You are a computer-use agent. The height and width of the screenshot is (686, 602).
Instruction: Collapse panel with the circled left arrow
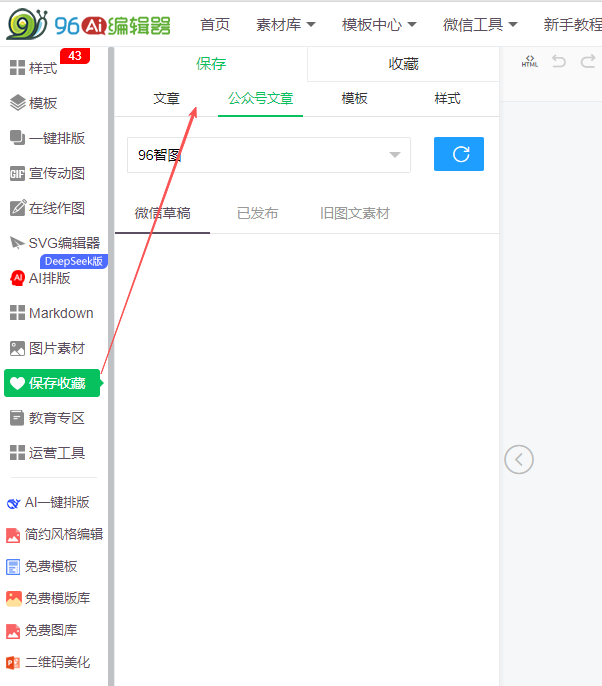click(x=519, y=459)
